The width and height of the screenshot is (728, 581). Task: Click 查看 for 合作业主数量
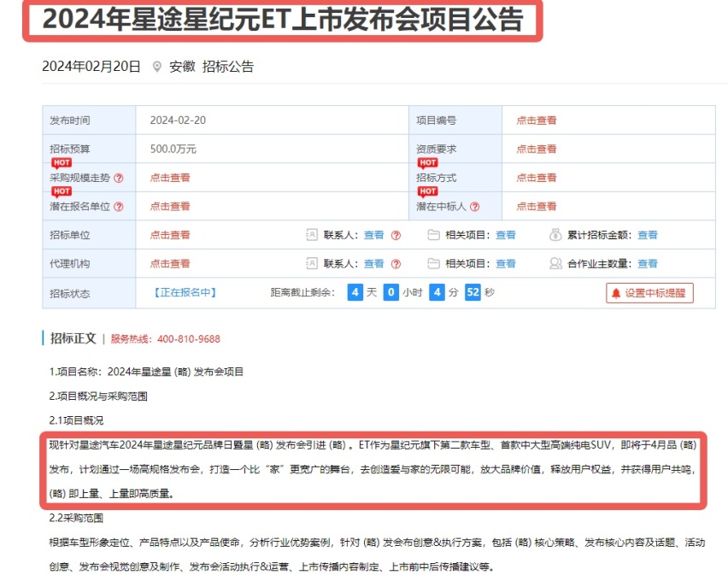[x=648, y=264]
